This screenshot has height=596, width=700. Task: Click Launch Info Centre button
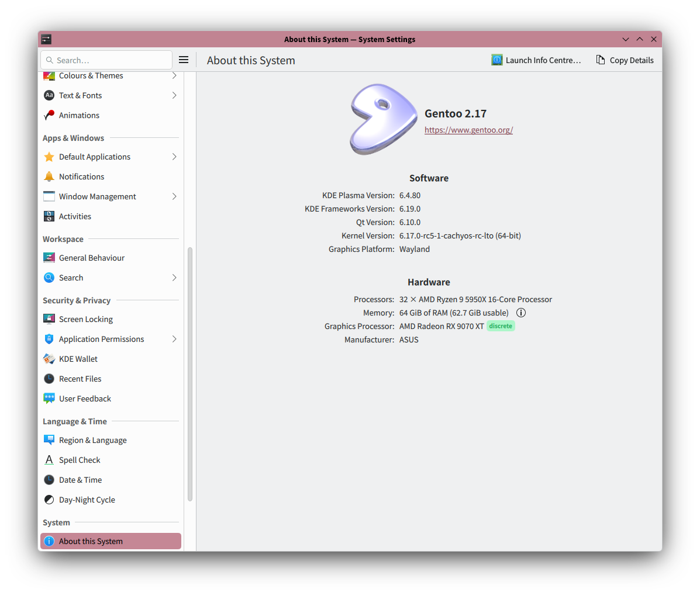coord(536,60)
